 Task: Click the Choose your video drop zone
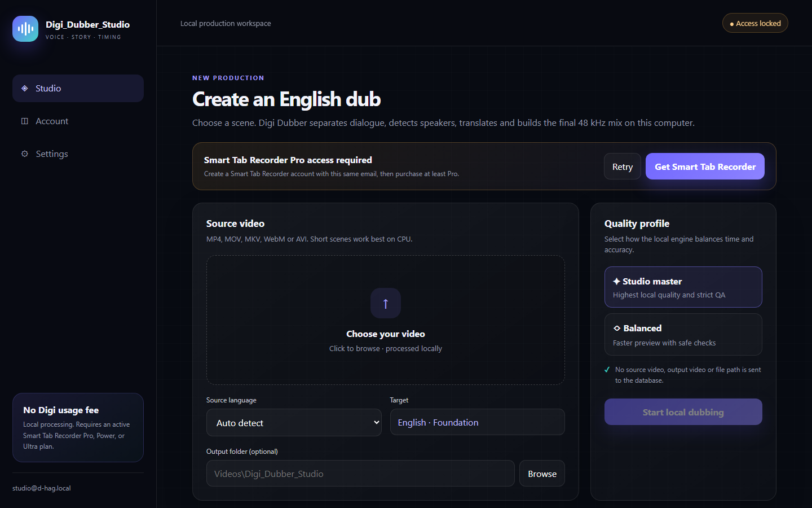[x=386, y=320]
